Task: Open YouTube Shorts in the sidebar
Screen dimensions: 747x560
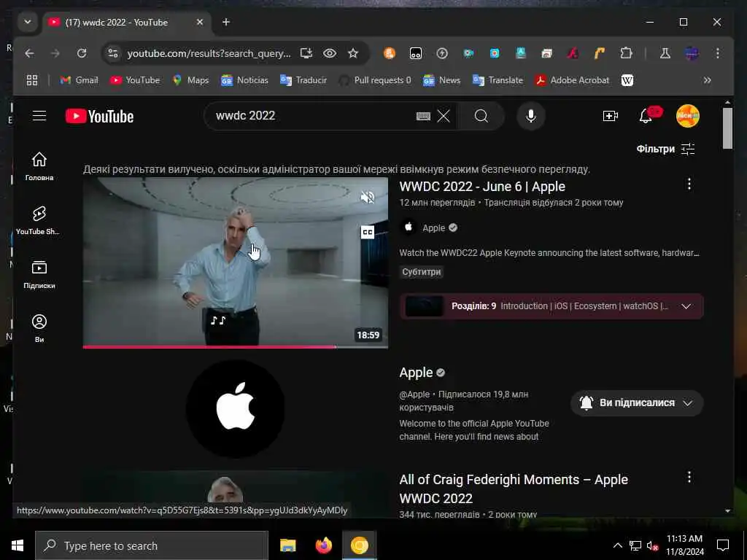Action: [37, 220]
